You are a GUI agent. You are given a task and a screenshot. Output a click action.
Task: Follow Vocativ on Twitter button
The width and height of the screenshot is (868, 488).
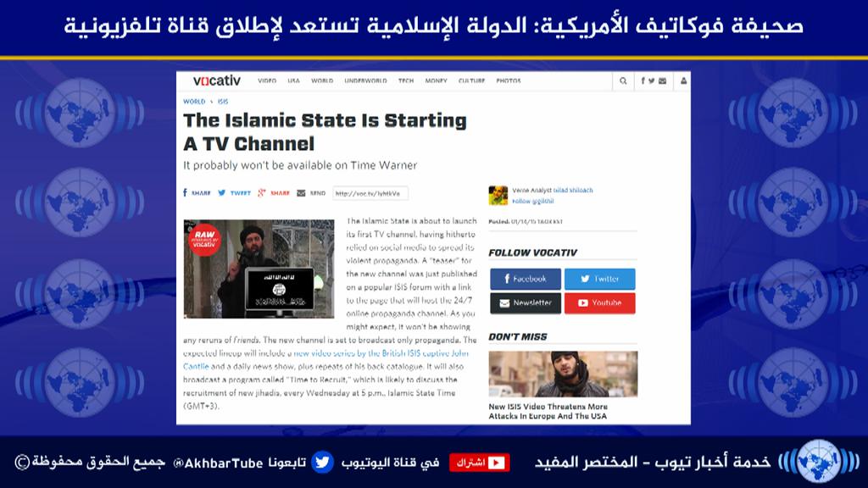(x=600, y=279)
